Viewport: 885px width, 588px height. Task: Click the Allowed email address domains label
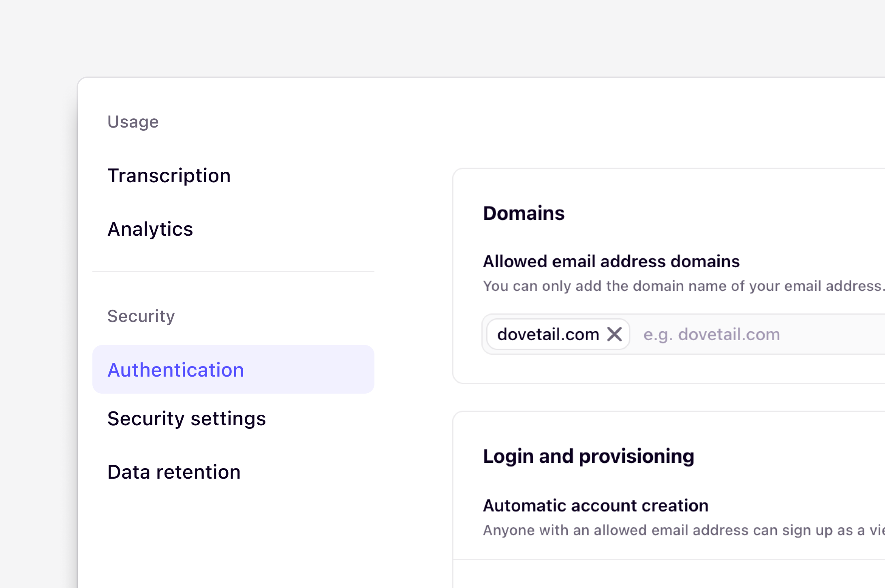coord(611,261)
